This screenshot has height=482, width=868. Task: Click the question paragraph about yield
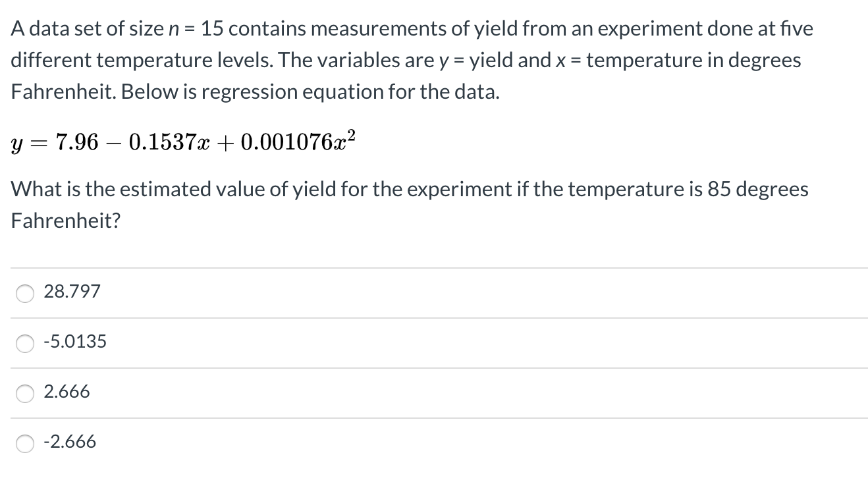point(408,204)
